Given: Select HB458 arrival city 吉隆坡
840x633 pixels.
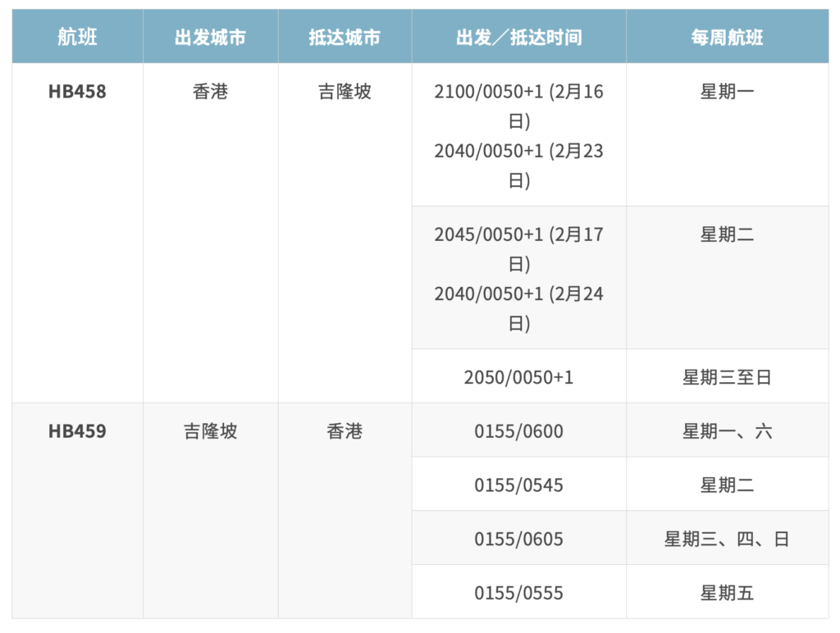Looking at the screenshot, I should 345,92.
